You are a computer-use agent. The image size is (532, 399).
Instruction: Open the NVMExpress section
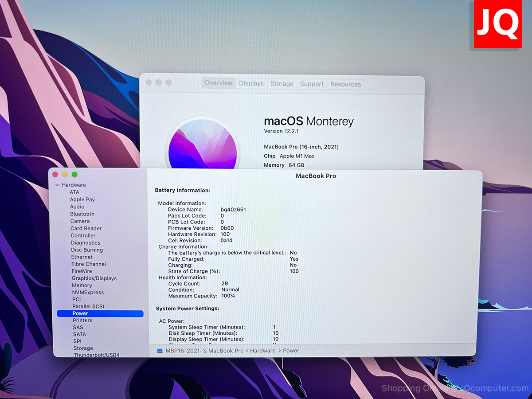tap(88, 292)
